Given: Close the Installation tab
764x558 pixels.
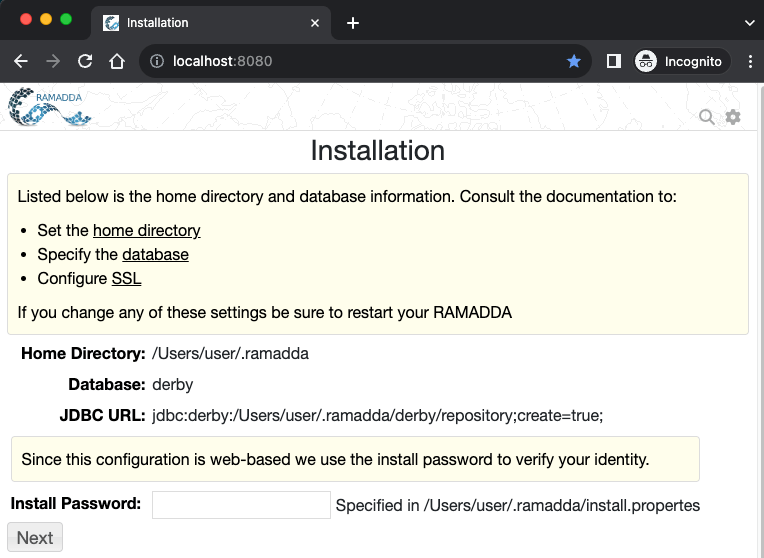Looking at the screenshot, I should [315, 23].
